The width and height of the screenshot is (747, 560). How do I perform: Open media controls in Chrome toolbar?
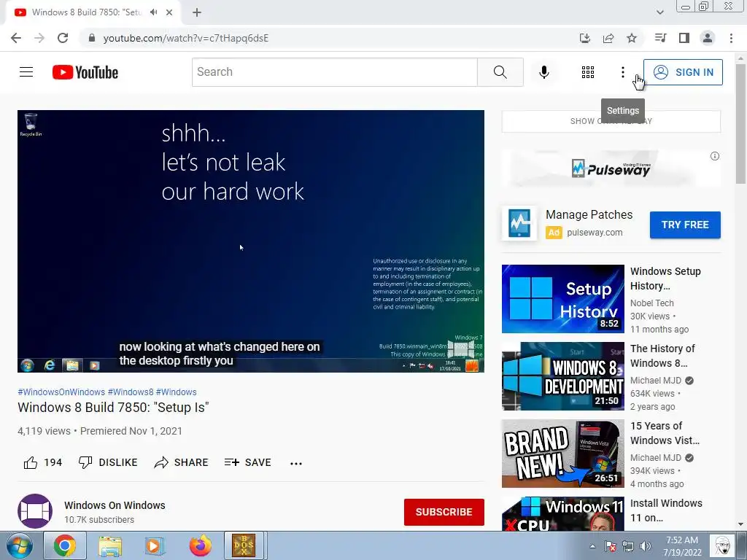660,38
